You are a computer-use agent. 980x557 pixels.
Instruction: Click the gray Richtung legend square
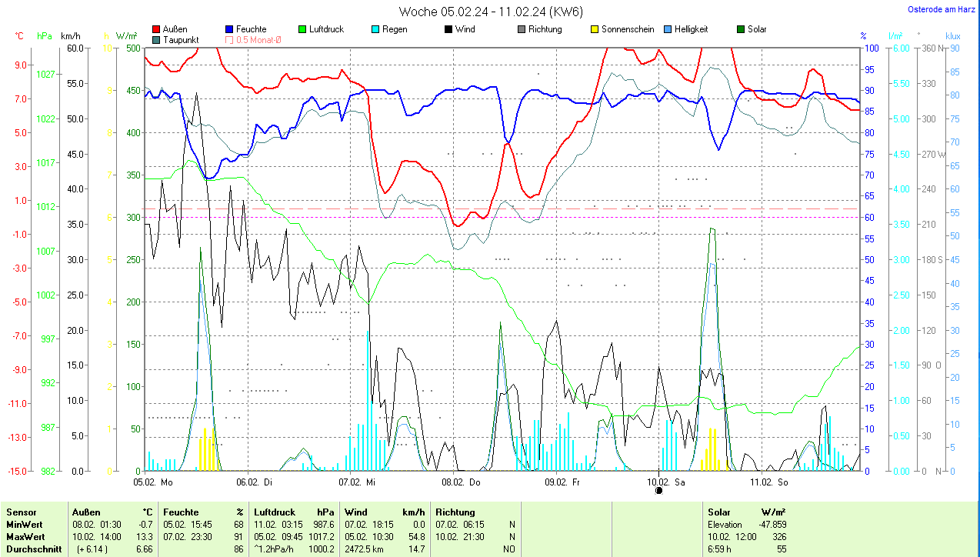(x=522, y=29)
